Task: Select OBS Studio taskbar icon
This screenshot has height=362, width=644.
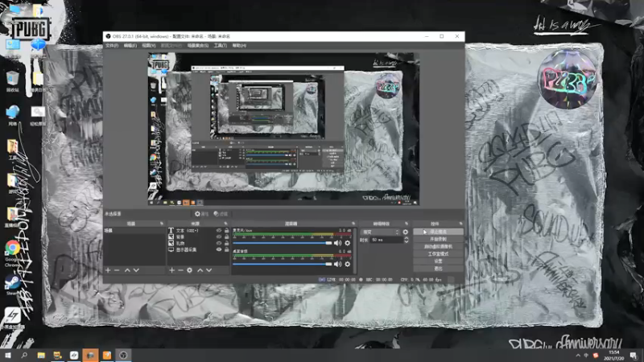Action: [x=123, y=355]
